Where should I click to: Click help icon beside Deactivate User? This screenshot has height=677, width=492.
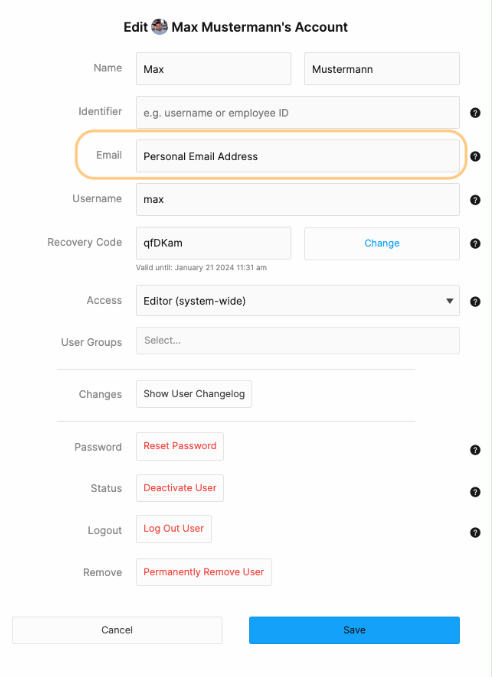(475, 492)
